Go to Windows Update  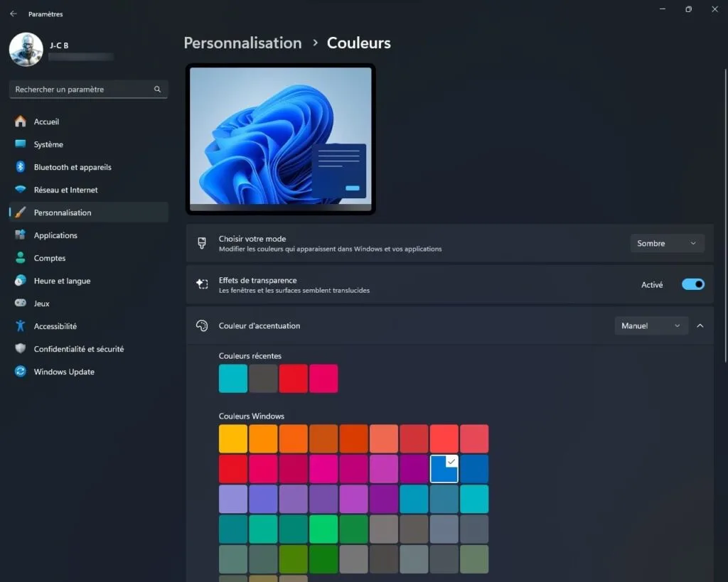tap(89, 372)
